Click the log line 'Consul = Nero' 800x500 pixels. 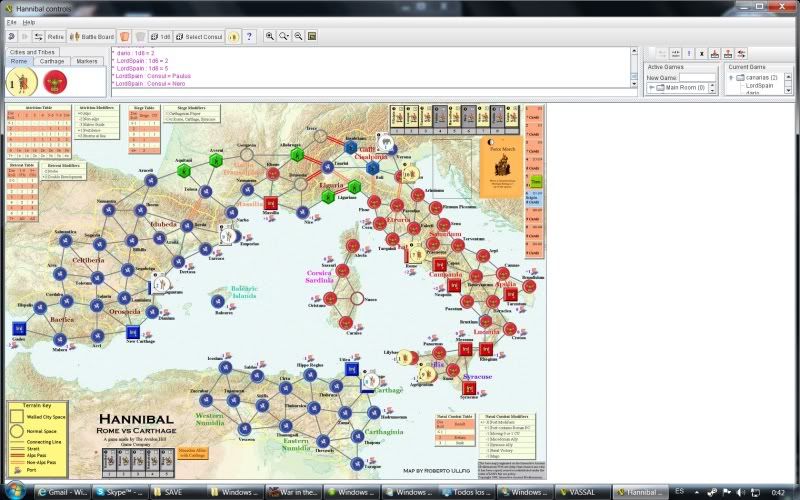(150, 84)
